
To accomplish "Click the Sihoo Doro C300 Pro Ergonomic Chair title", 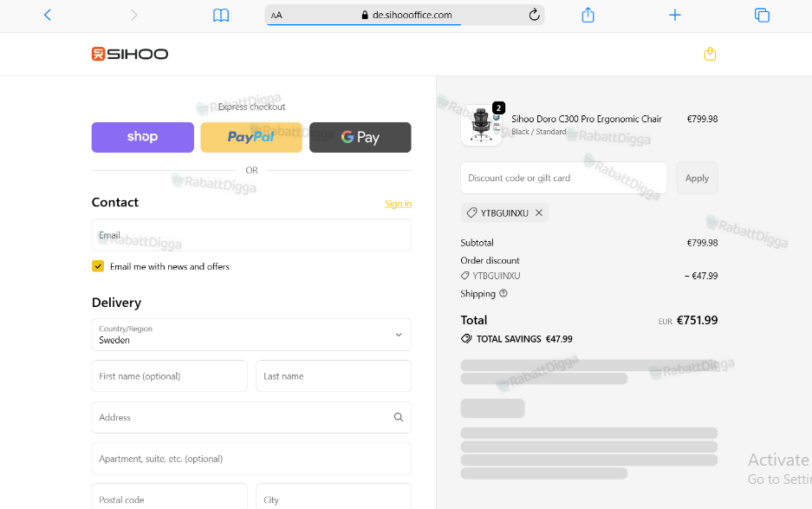I will click(x=587, y=119).
